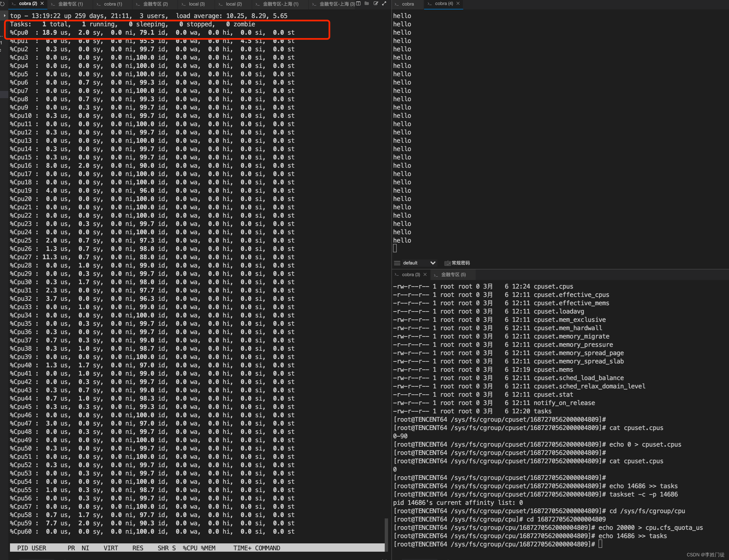729x560 pixels.
Task: Switch to the cobra (1) tab
Action: click(113, 4)
